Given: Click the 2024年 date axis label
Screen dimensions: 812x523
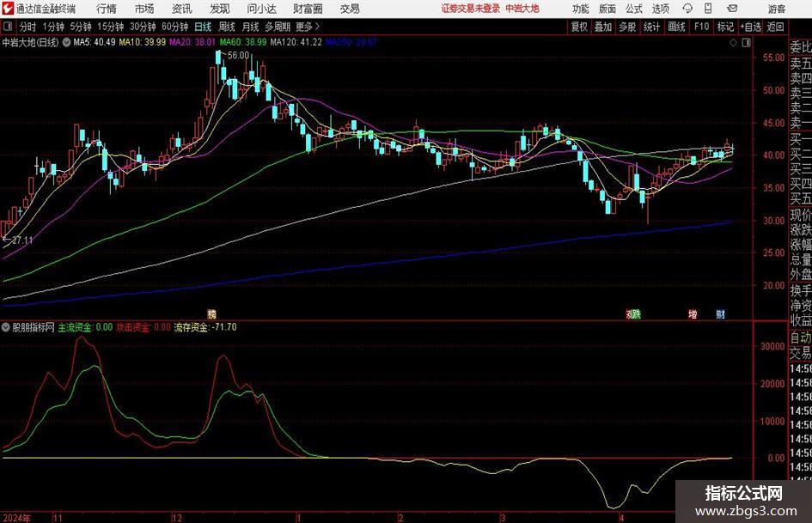Looking at the screenshot, I should [16, 518].
